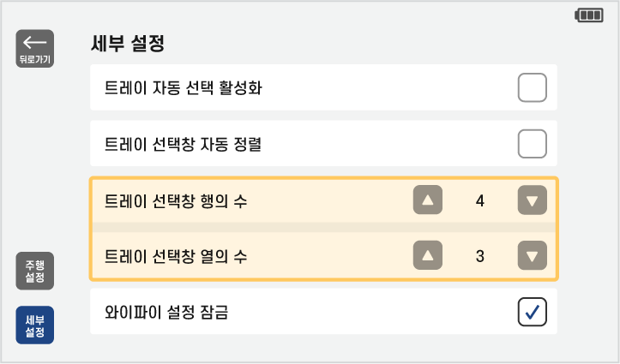Select the 세부 설정 sidebar tab
This screenshot has height=364, width=620.
click(x=34, y=325)
